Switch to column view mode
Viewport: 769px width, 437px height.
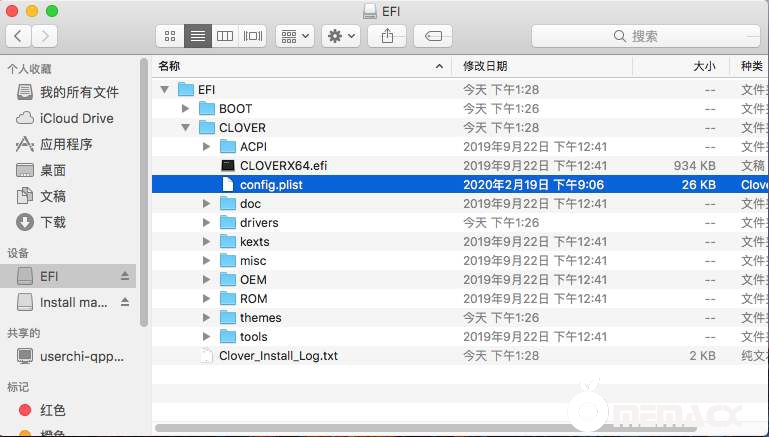pyautogui.click(x=225, y=35)
